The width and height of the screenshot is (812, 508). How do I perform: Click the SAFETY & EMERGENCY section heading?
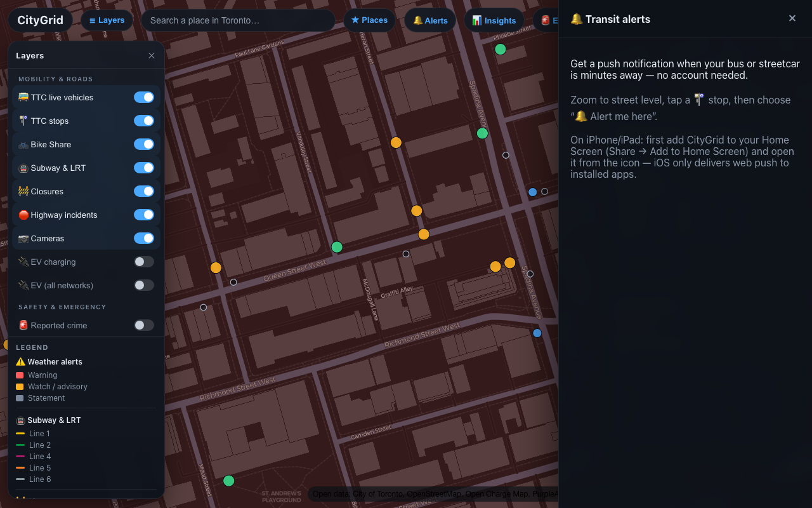pyautogui.click(x=62, y=307)
